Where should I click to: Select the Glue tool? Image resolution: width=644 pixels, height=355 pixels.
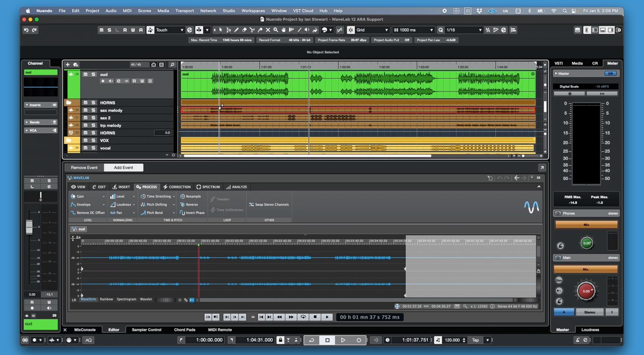coord(260,30)
